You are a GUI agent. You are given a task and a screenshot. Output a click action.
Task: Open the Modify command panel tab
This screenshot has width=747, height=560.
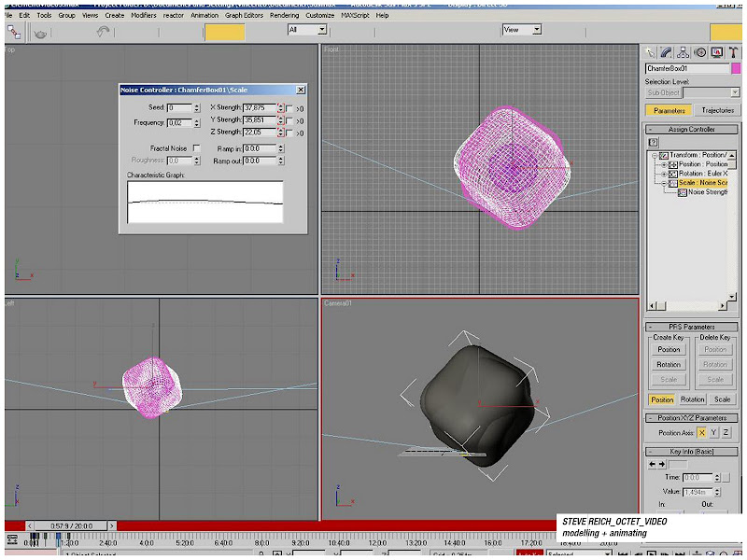667,52
